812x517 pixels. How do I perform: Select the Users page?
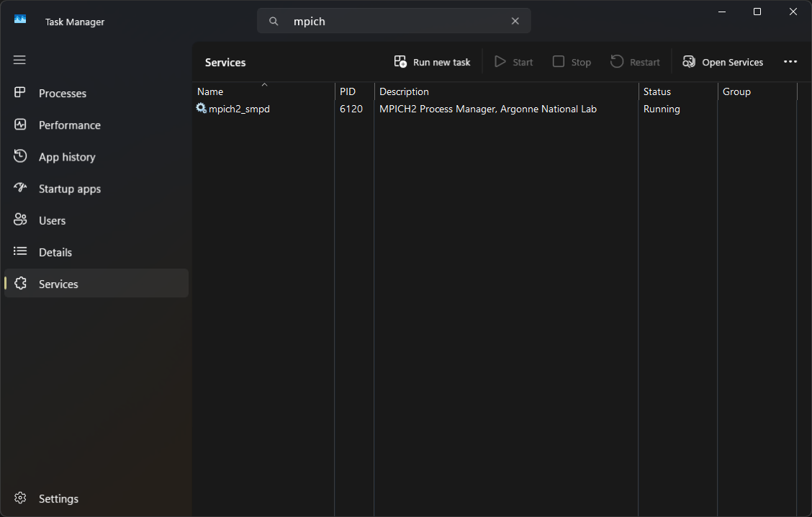(x=96, y=220)
